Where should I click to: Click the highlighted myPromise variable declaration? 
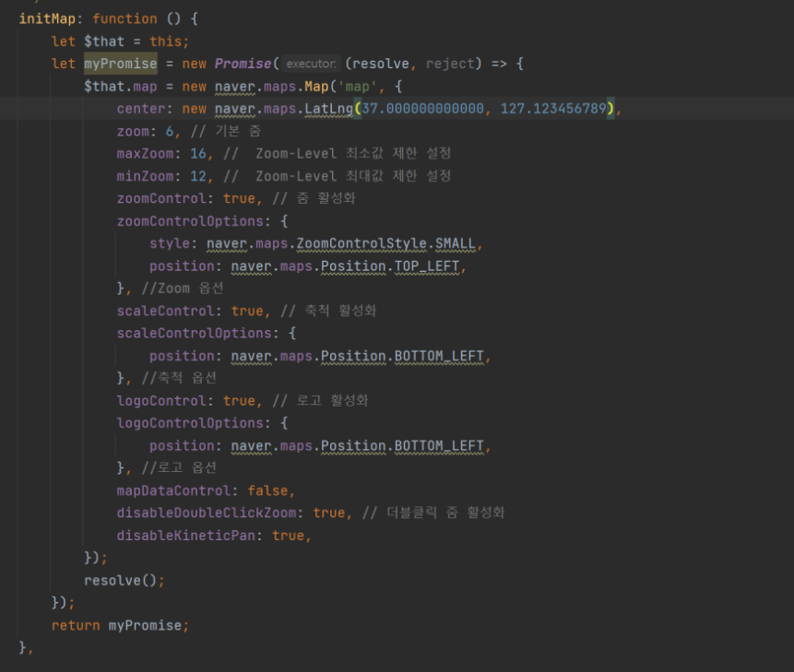[x=121, y=64]
